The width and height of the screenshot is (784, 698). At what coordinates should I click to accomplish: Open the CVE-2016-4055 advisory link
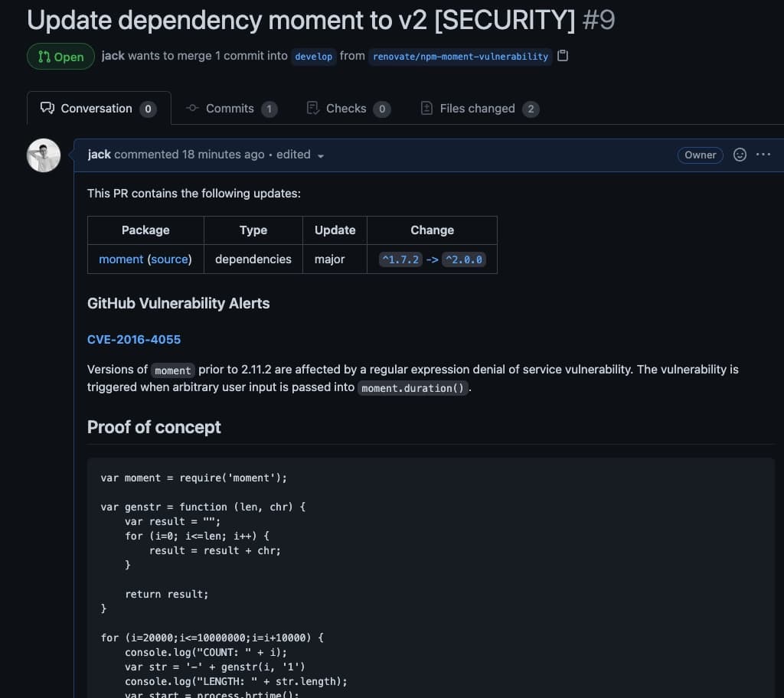tap(134, 340)
